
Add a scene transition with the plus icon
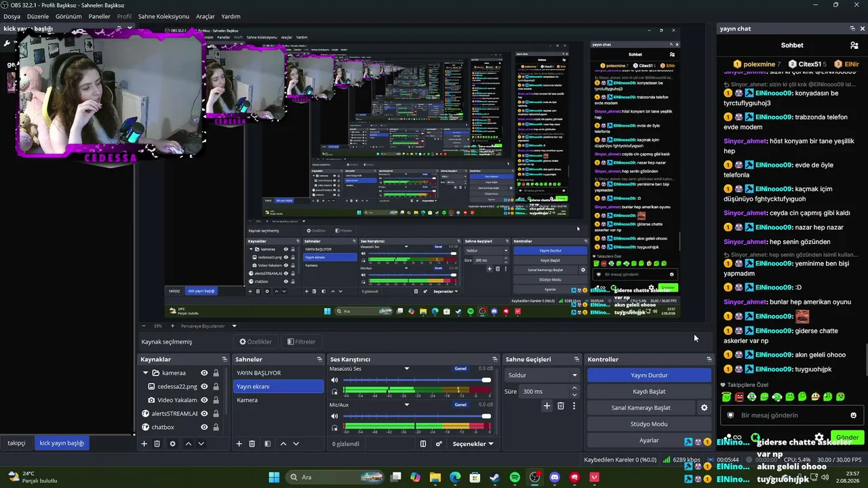pyautogui.click(x=547, y=406)
